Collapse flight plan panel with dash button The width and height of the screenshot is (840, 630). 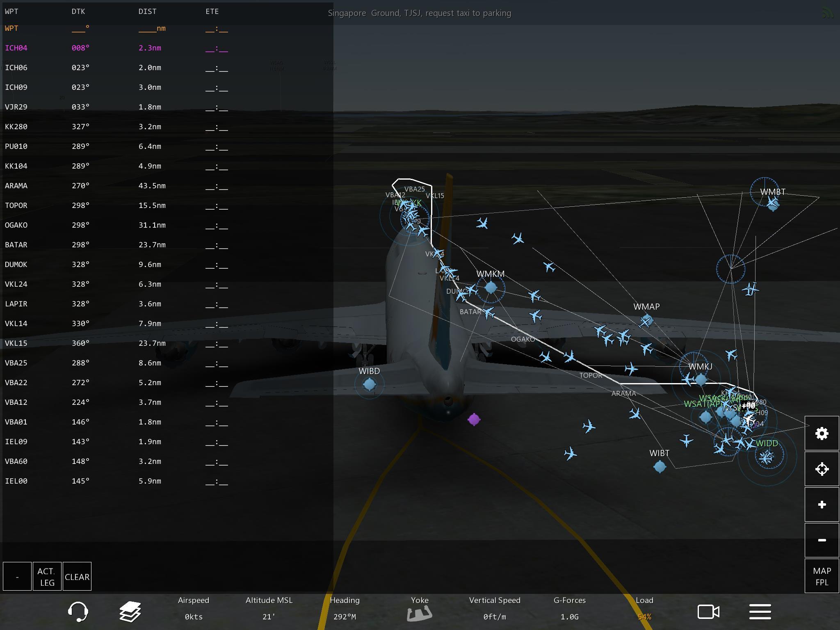pos(17,576)
